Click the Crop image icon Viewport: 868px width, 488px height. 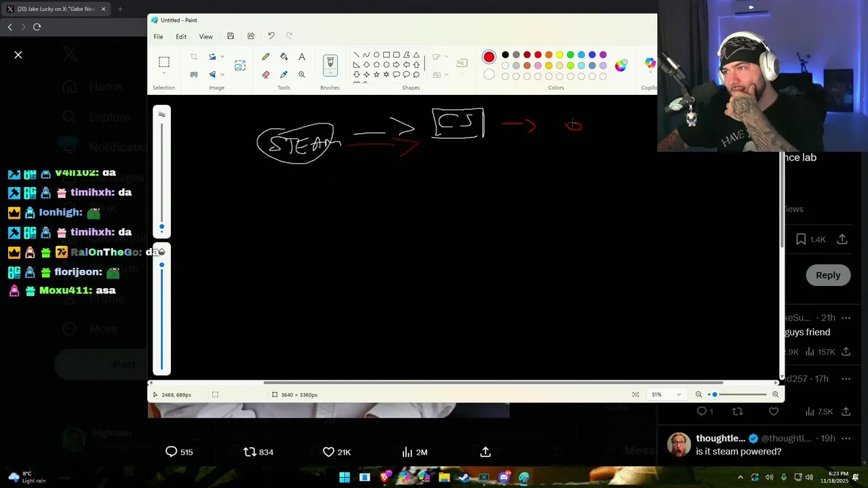(x=194, y=57)
